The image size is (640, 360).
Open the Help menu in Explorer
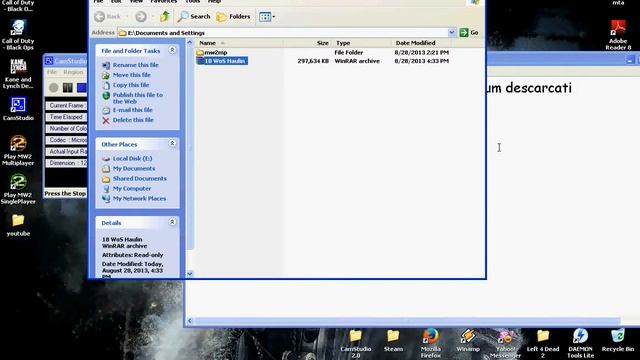(x=214, y=2)
